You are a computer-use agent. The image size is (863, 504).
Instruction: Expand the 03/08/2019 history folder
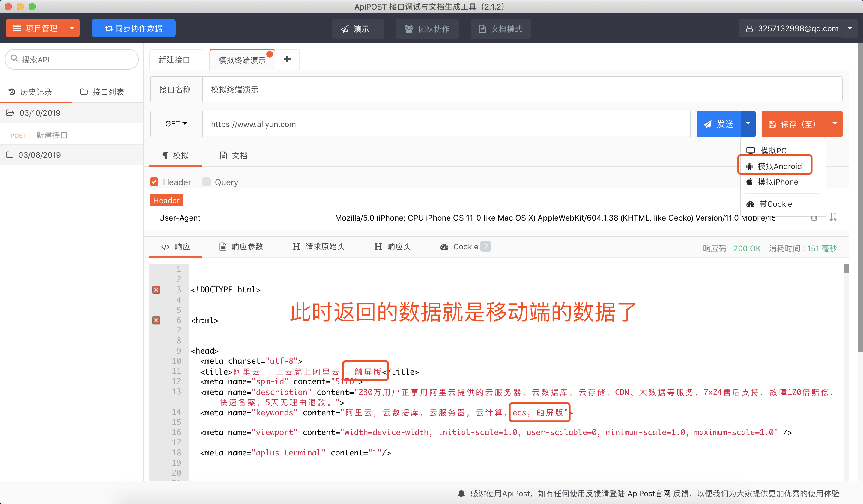pyautogui.click(x=39, y=155)
